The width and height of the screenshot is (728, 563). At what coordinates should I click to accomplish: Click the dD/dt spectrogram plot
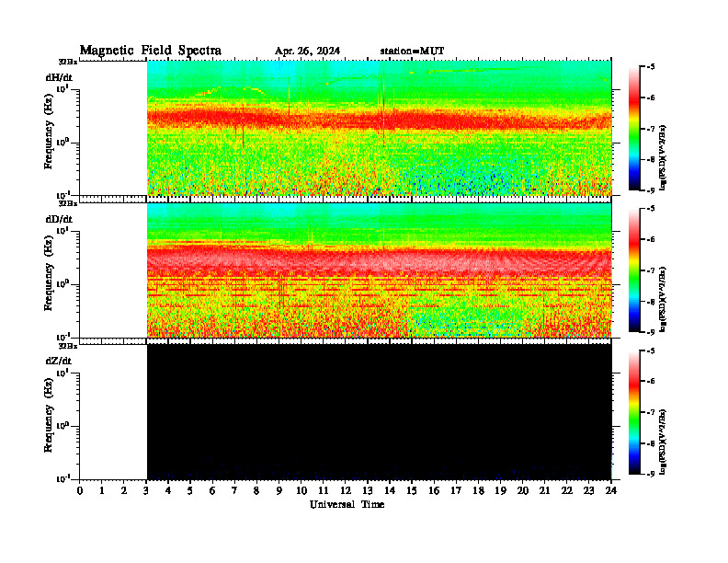point(380,270)
